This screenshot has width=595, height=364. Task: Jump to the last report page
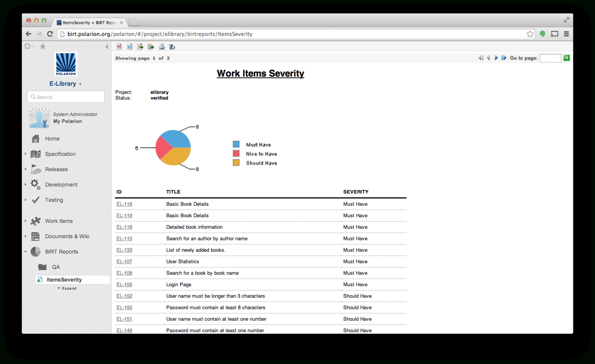pos(504,58)
